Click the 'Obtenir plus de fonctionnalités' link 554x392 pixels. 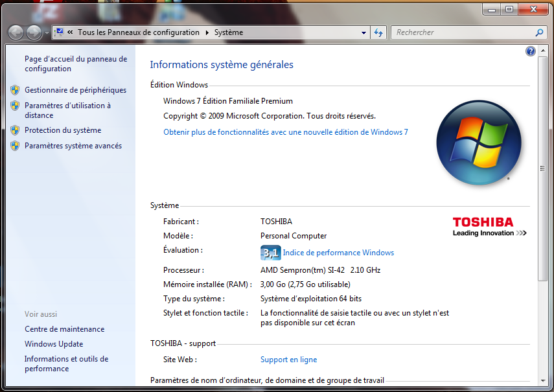(286, 132)
